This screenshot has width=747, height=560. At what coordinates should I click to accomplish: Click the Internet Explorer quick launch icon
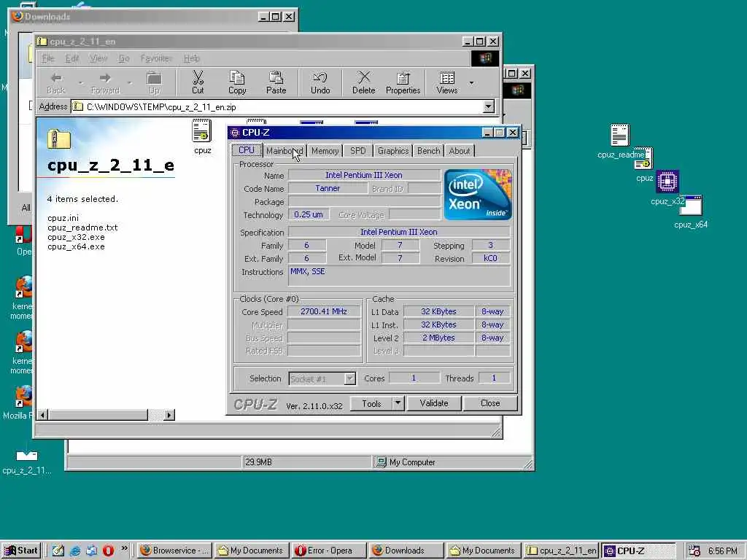pyautogui.click(x=75, y=551)
